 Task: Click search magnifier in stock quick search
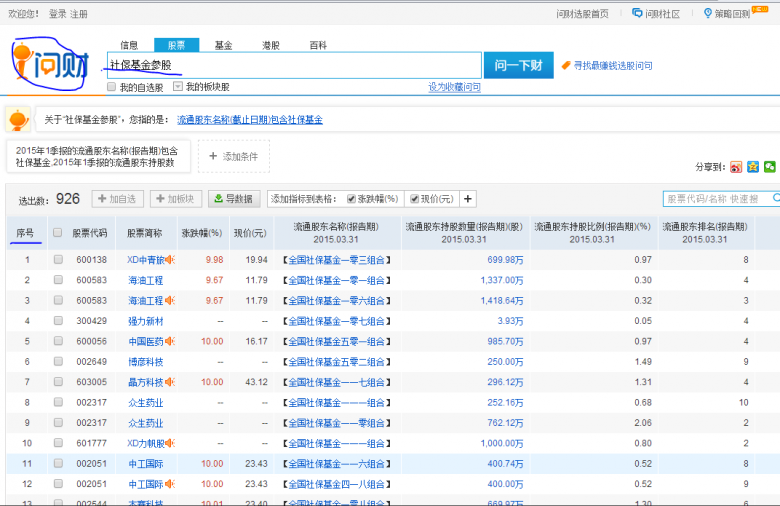pos(776,199)
